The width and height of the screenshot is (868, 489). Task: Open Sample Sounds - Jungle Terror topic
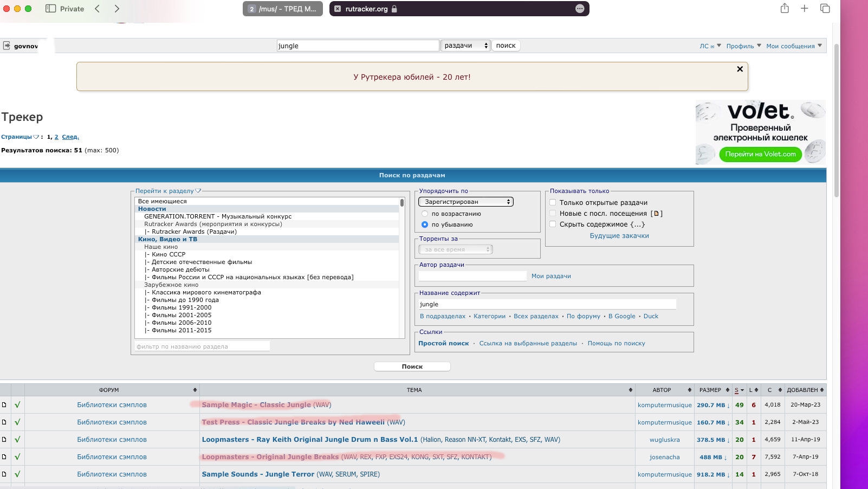[x=258, y=474]
